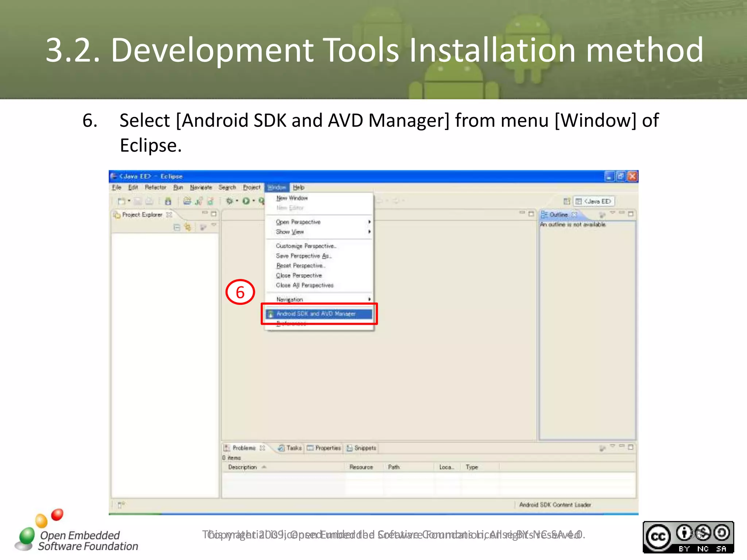Click the Save toolbar icon
This screenshot has width=747, height=560.
138,201
